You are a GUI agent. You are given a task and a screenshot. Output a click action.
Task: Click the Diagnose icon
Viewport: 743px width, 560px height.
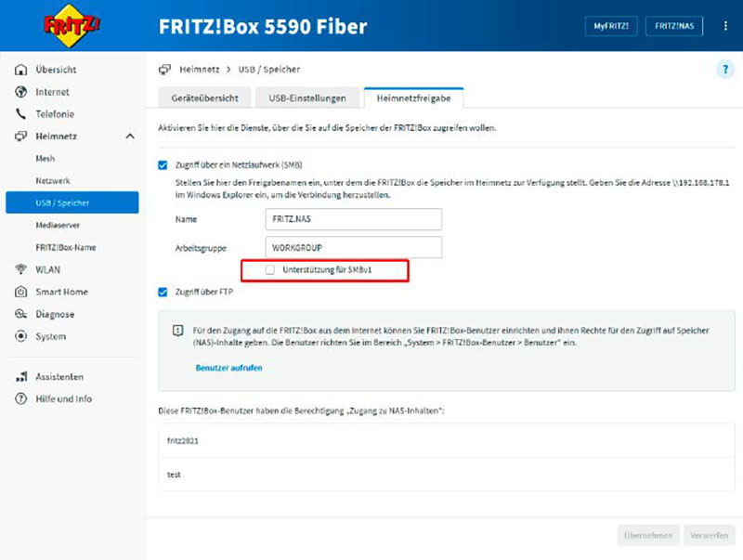(x=20, y=314)
